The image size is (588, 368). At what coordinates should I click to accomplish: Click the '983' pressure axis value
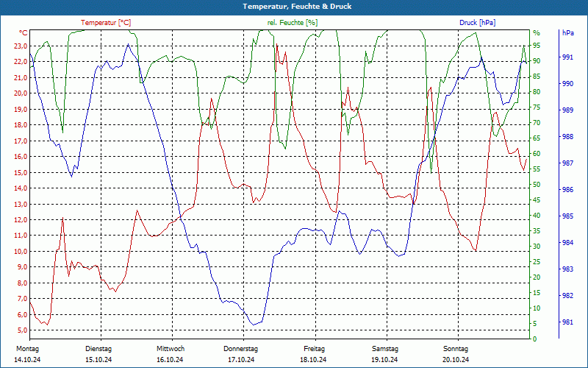pos(567,269)
